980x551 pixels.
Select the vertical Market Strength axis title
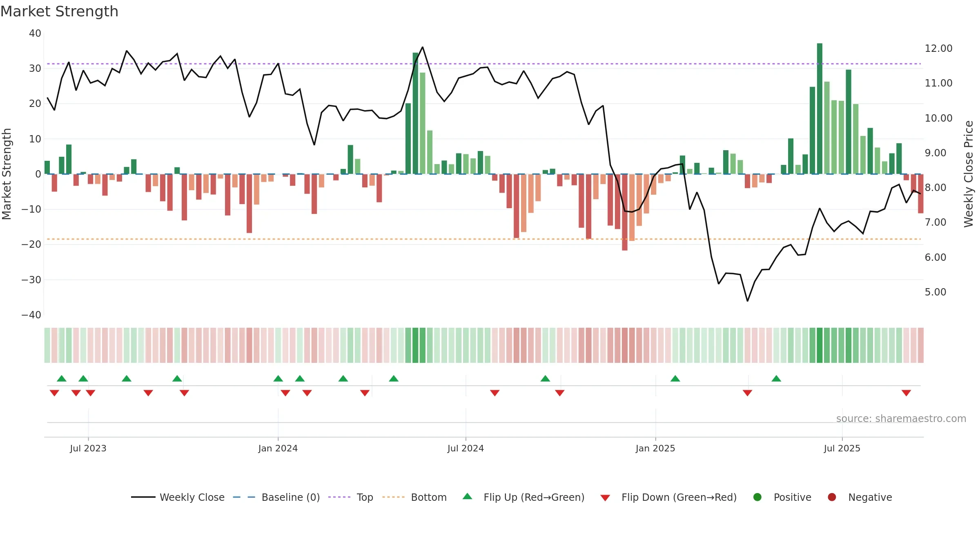pos(7,174)
